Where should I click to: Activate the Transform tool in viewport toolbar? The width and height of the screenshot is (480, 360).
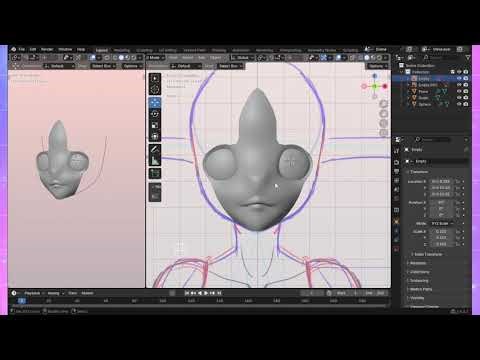(155, 136)
